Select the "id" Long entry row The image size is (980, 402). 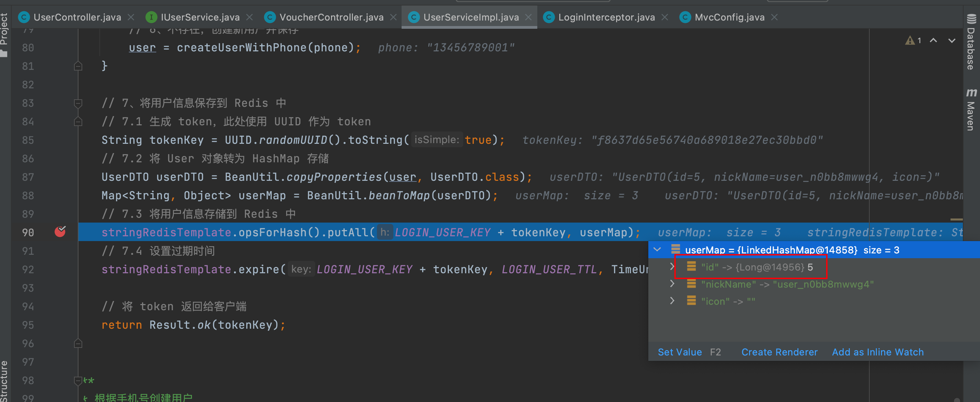pos(814,267)
